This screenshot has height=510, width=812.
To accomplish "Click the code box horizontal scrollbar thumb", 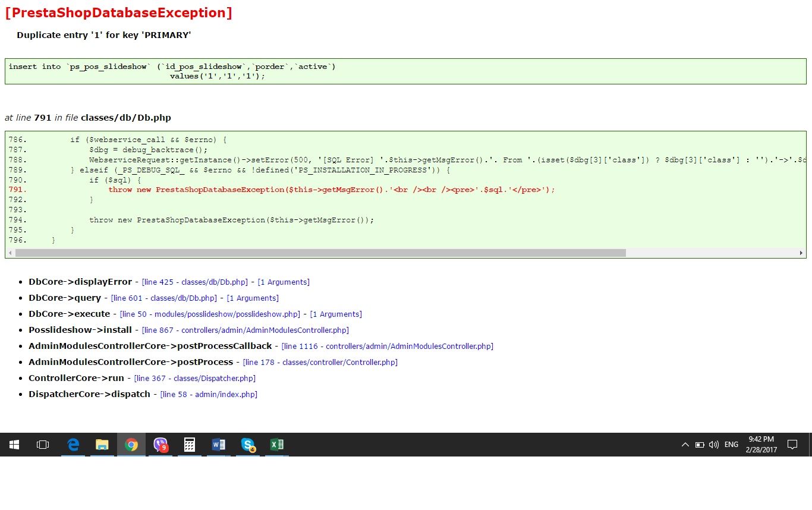I will pyautogui.click(x=320, y=253).
